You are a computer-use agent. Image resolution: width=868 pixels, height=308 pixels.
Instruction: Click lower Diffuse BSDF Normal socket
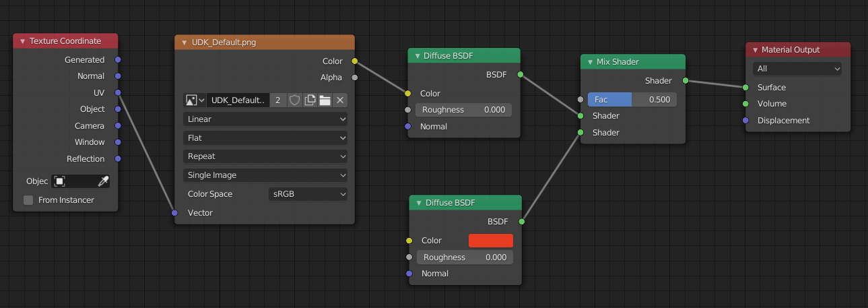(409, 274)
